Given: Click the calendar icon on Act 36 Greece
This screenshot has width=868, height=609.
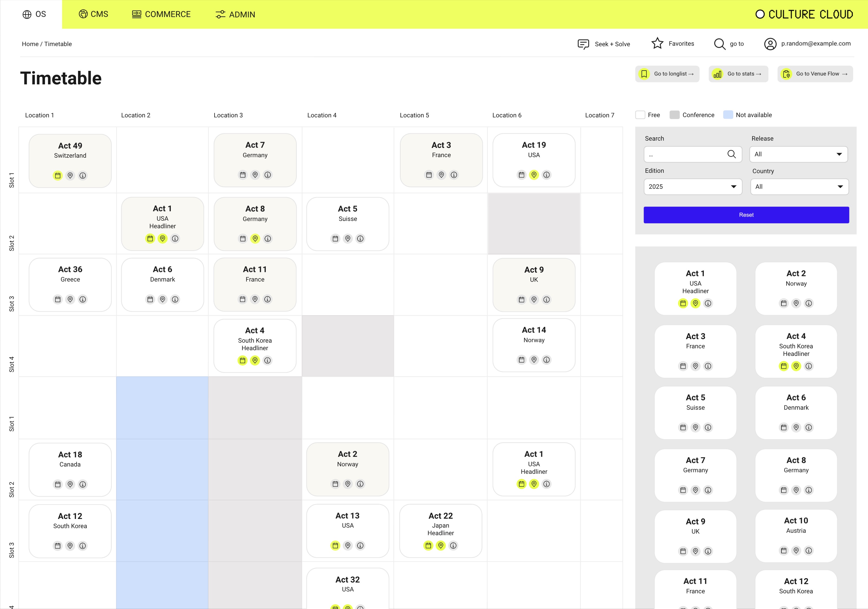Looking at the screenshot, I should coord(57,299).
